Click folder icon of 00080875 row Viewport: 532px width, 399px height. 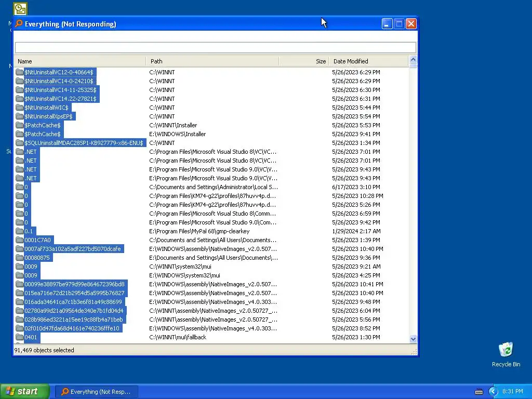[19, 258]
